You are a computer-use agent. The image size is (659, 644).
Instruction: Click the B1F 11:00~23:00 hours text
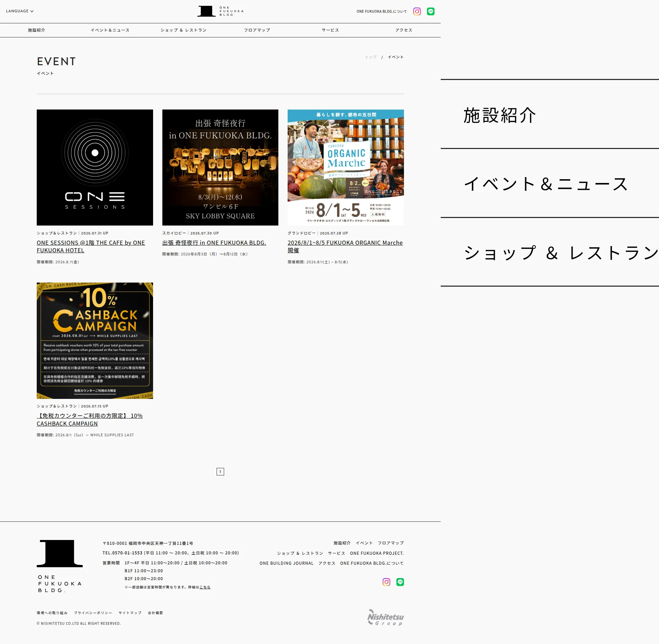(144, 571)
